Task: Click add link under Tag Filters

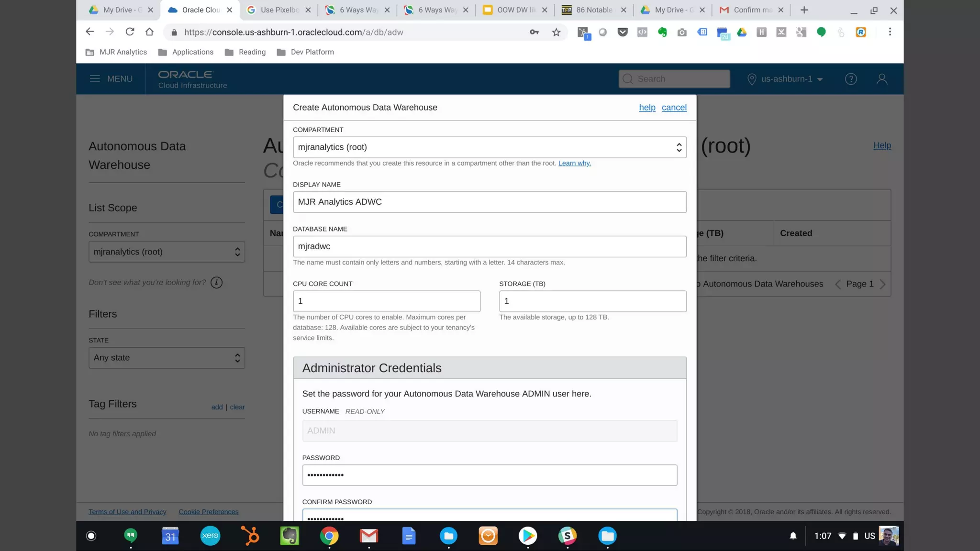Action: [217, 407]
